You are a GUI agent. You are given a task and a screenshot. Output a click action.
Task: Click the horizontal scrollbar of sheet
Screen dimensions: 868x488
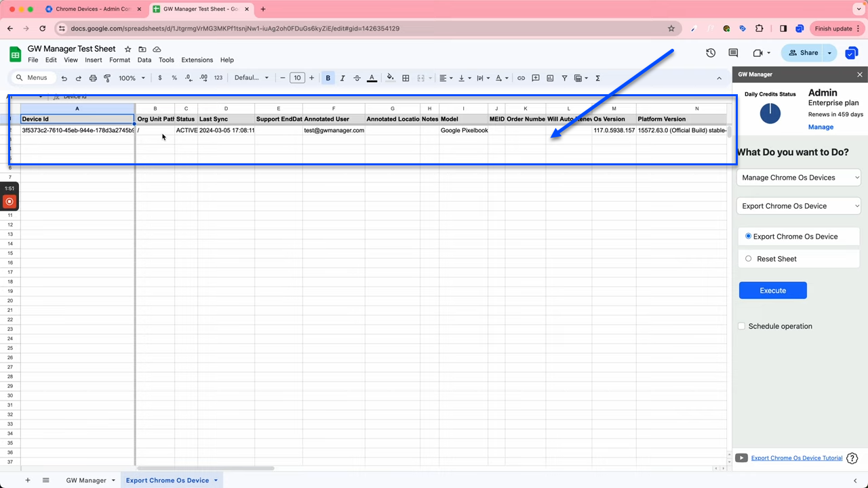[x=205, y=468]
